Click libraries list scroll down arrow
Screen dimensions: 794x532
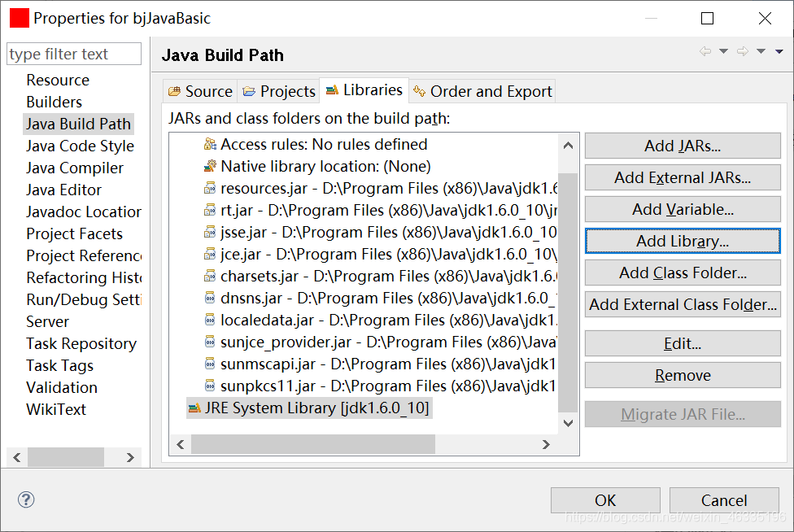(x=568, y=423)
